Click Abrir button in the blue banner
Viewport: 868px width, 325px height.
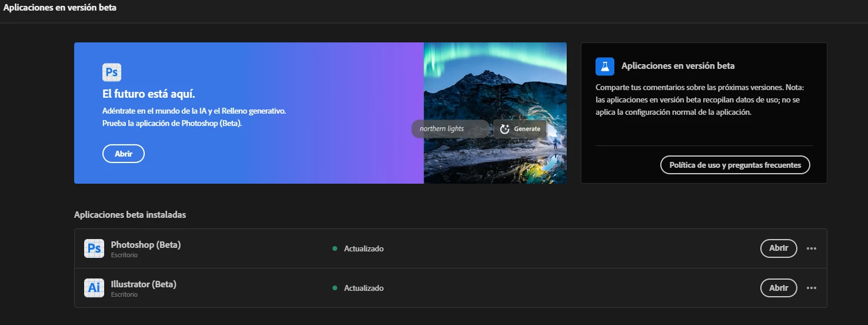pyautogui.click(x=124, y=154)
